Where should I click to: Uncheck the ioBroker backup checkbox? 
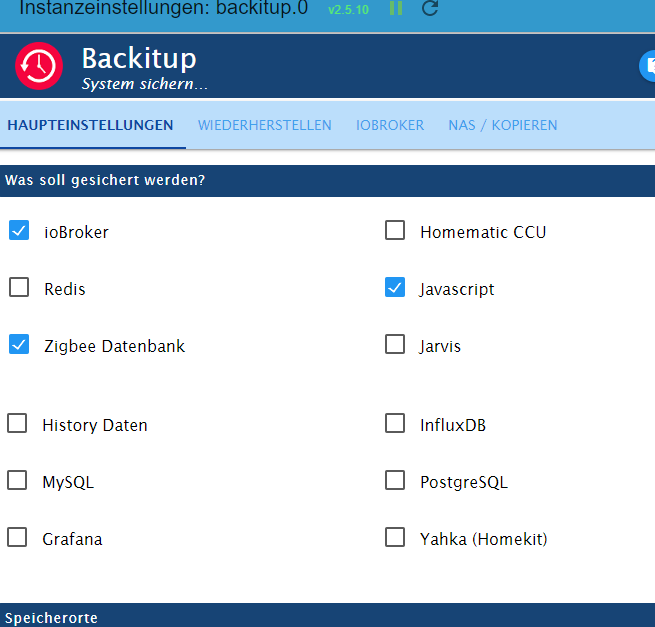(x=19, y=231)
